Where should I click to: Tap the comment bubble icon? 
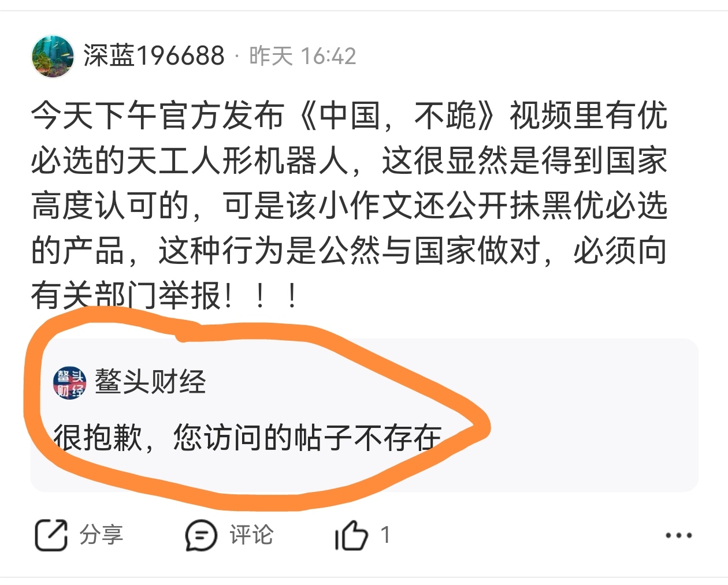coord(200,535)
